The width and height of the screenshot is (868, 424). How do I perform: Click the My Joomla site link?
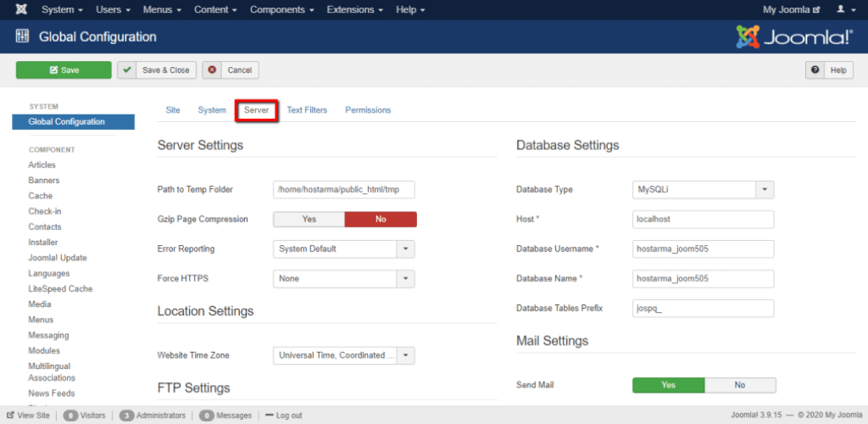tap(791, 9)
